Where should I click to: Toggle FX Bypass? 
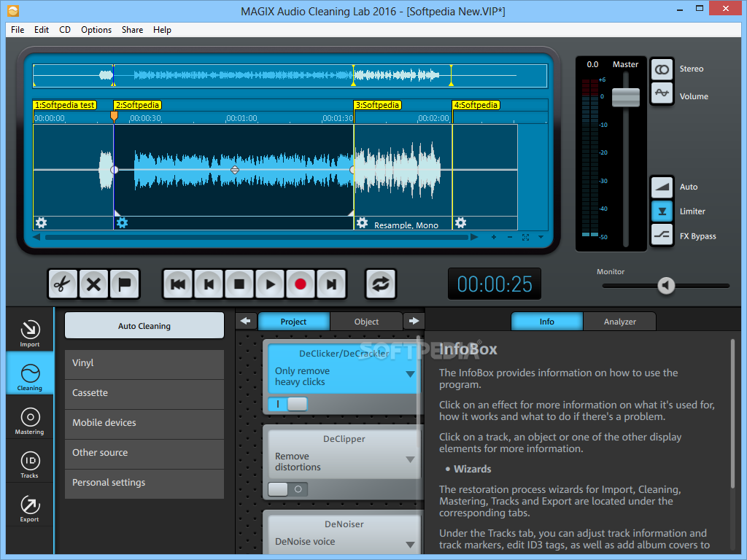coord(662,235)
